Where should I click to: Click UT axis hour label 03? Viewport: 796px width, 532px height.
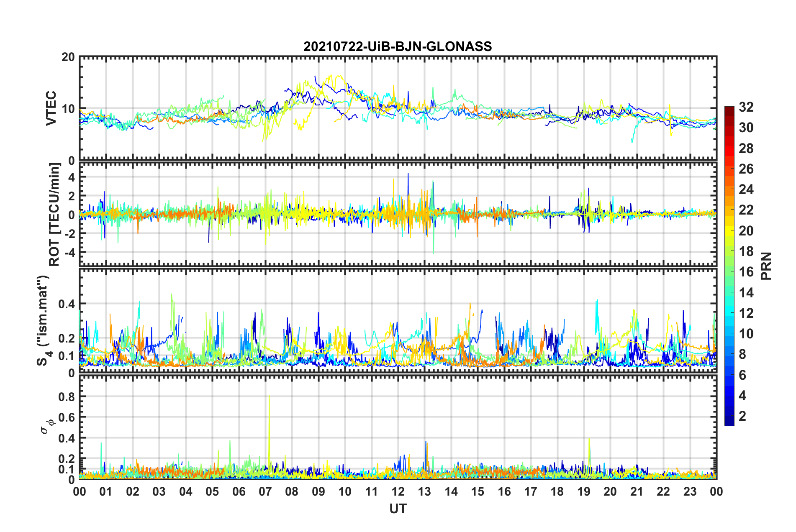tap(159, 491)
